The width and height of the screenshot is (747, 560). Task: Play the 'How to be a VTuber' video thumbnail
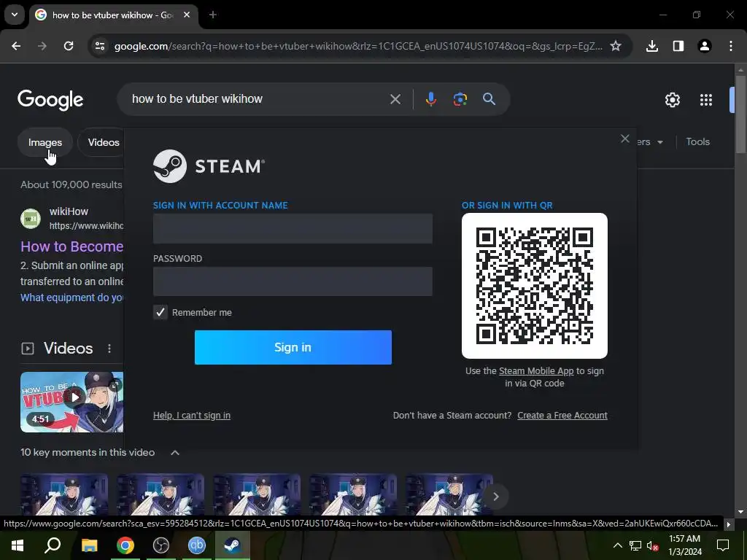pos(72,402)
